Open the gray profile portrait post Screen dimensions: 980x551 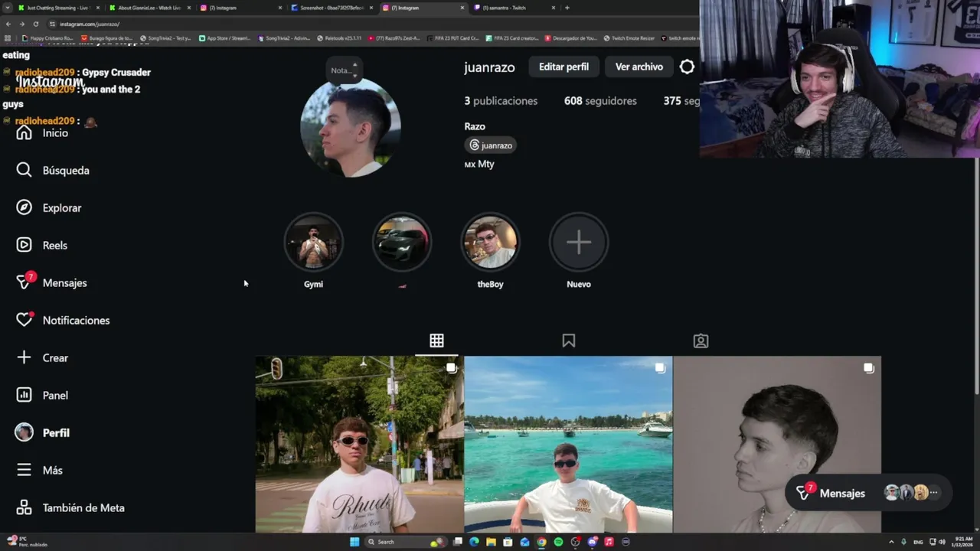[777, 445]
